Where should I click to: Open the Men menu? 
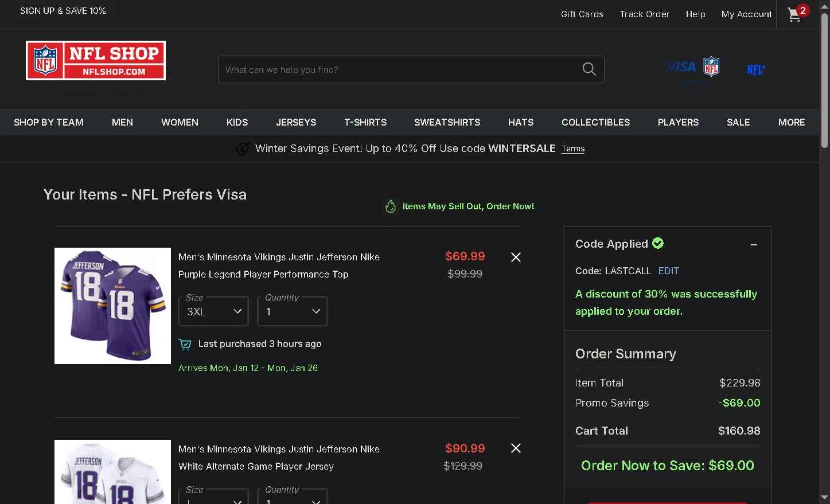click(122, 122)
